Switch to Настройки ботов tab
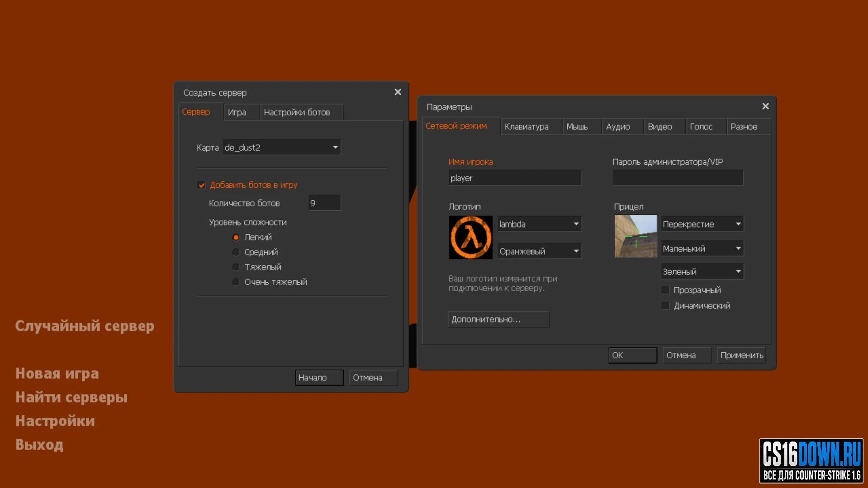The height and width of the screenshot is (488, 868). [x=302, y=112]
